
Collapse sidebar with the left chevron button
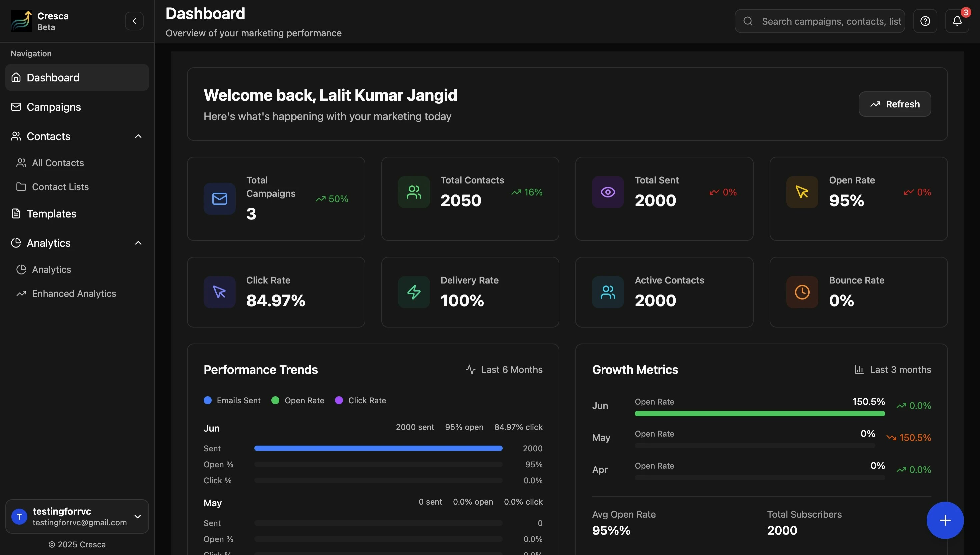[x=134, y=21]
